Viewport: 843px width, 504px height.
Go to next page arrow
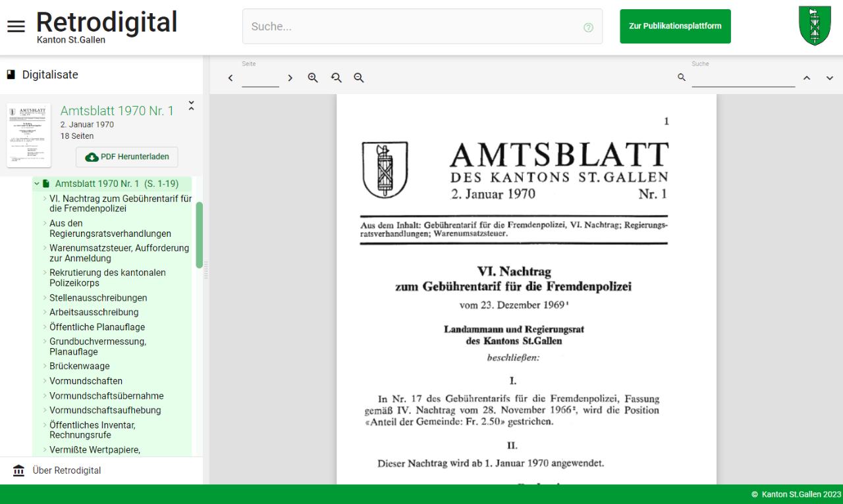290,78
